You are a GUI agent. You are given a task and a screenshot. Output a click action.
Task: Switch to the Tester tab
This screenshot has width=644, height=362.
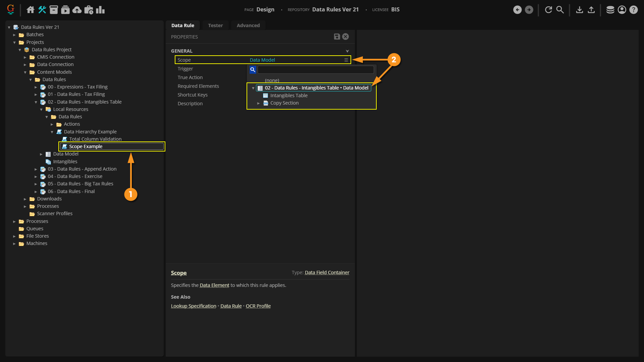click(x=215, y=25)
